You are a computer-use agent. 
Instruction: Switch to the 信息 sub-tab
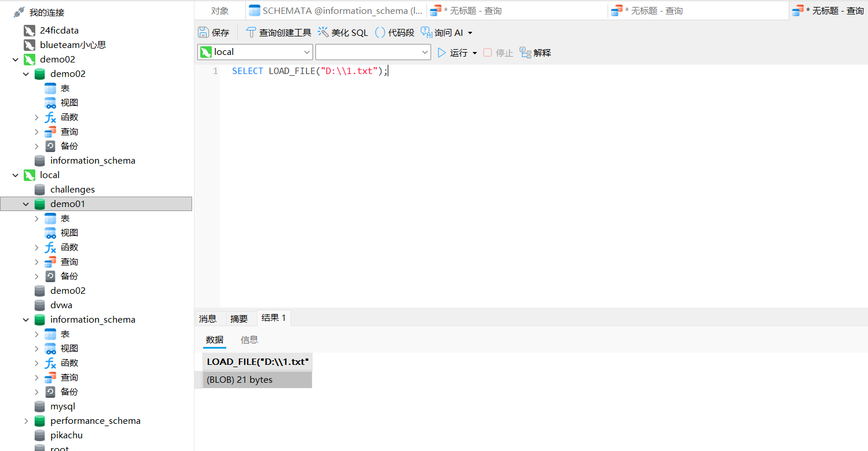tap(249, 340)
